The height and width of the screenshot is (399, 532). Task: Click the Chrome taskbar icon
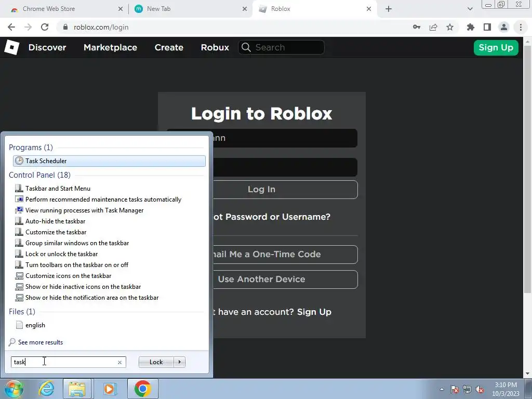[143, 389]
